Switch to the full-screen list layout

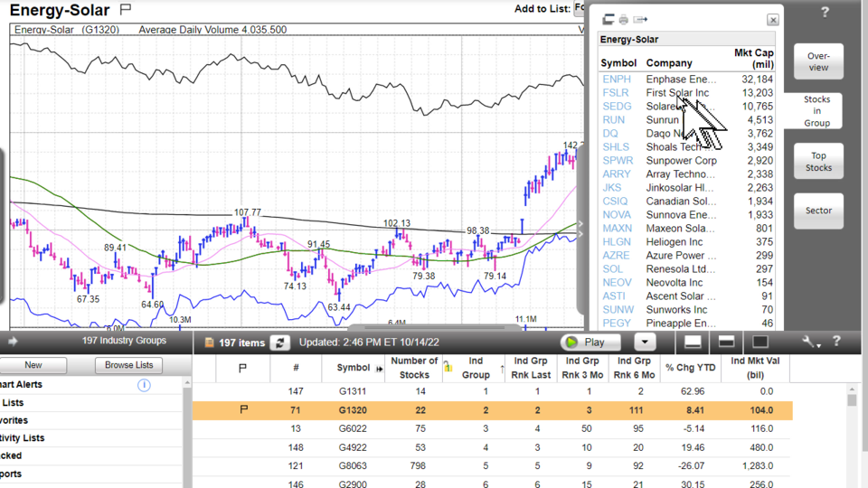(x=760, y=342)
